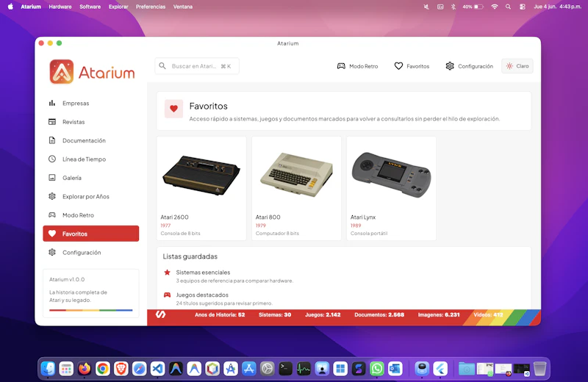Click the Modo Retro gamepad button in header
Viewport: 588px width, 382px height.
[357, 66]
